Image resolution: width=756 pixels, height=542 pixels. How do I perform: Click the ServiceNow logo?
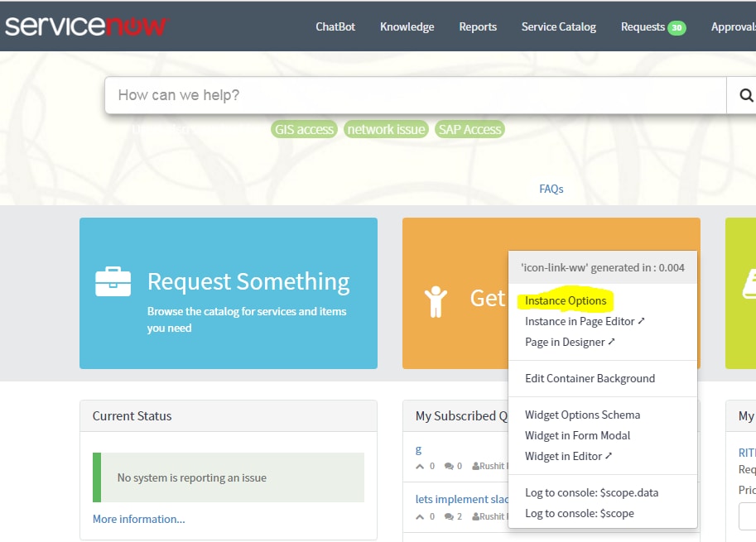pyautogui.click(x=86, y=26)
